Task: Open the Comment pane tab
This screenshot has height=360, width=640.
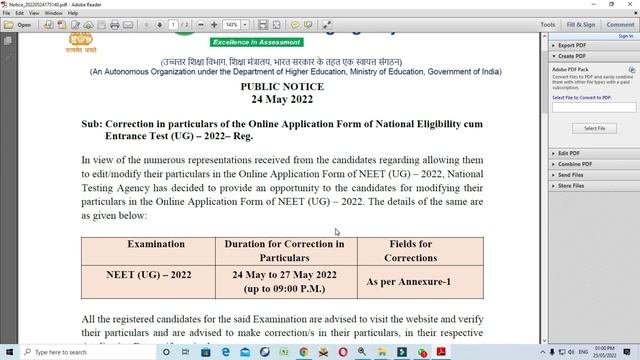Action: (620, 25)
